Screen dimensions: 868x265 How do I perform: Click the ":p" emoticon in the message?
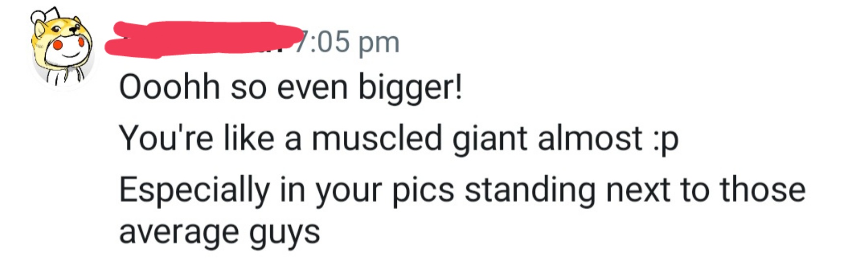pos(666,139)
